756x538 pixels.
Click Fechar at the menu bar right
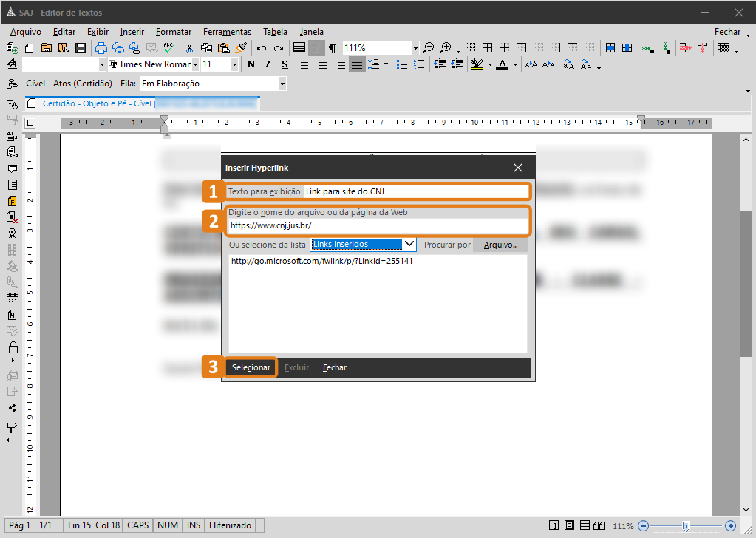point(727,32)
